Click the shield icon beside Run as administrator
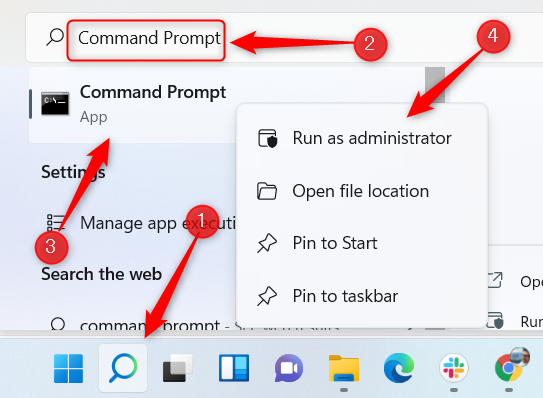 pyautogui.click(x=268, y=138)
